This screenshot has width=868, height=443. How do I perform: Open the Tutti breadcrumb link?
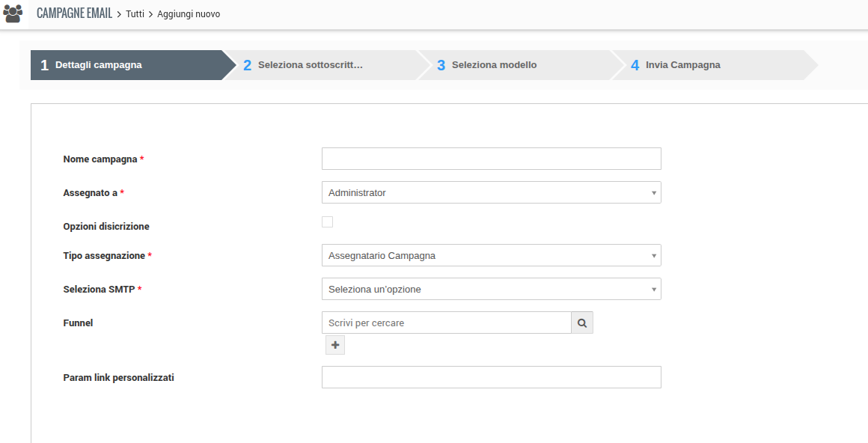click(x=135, y=14)
